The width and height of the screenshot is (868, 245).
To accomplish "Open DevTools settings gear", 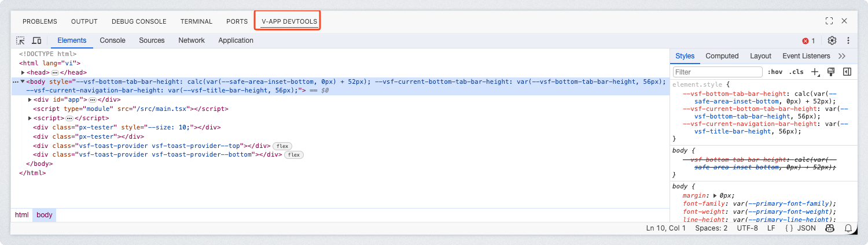I will (832, 40).
